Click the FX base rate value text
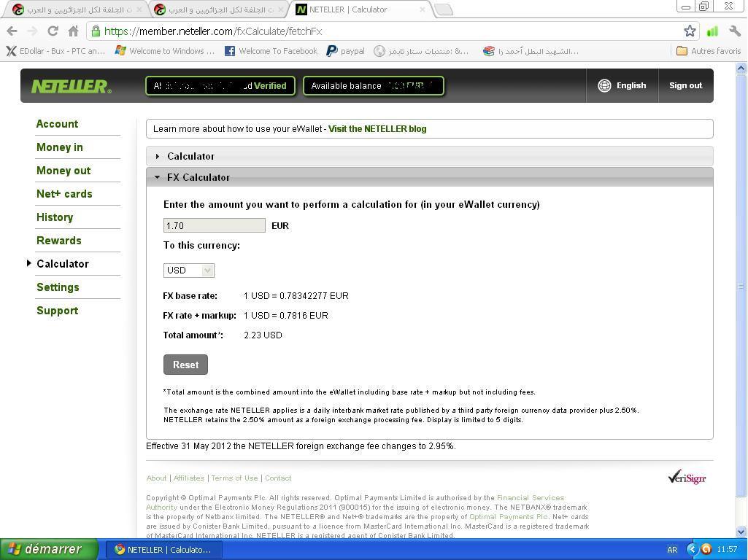 (x=296, y=296)
